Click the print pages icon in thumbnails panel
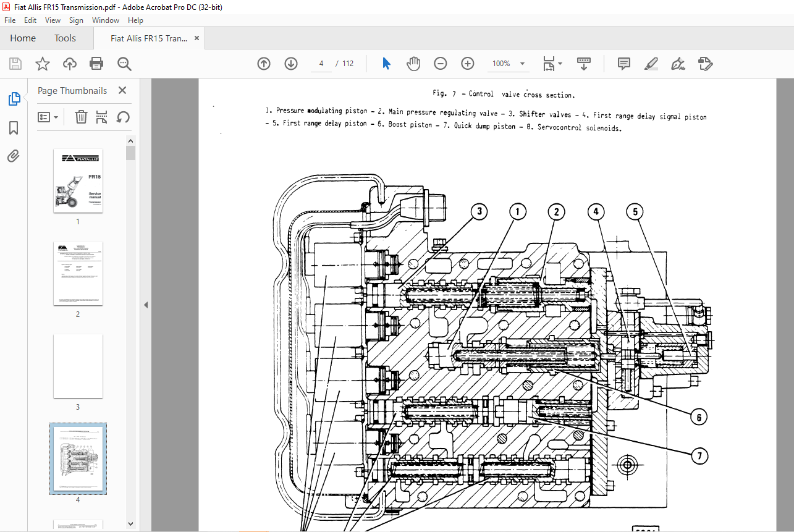The width and height of the screenshot is (794, 532). 102,117
